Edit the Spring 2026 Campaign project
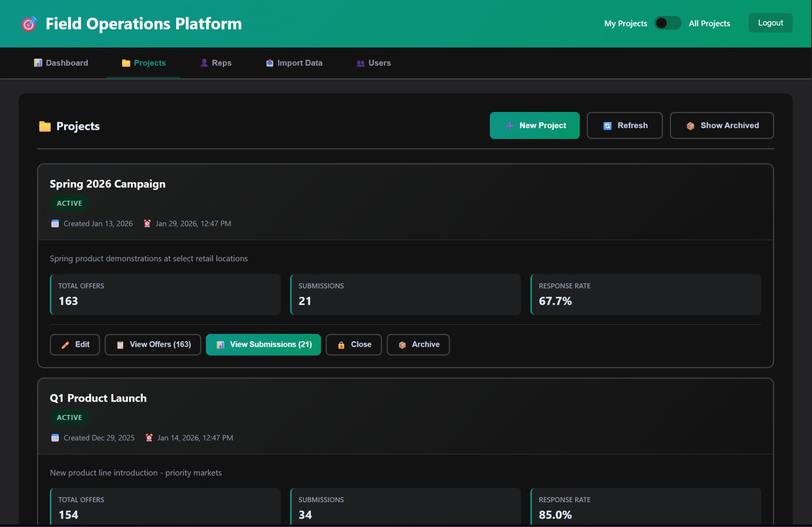This screenshot has width=812, height=527. tap(75, 344)
